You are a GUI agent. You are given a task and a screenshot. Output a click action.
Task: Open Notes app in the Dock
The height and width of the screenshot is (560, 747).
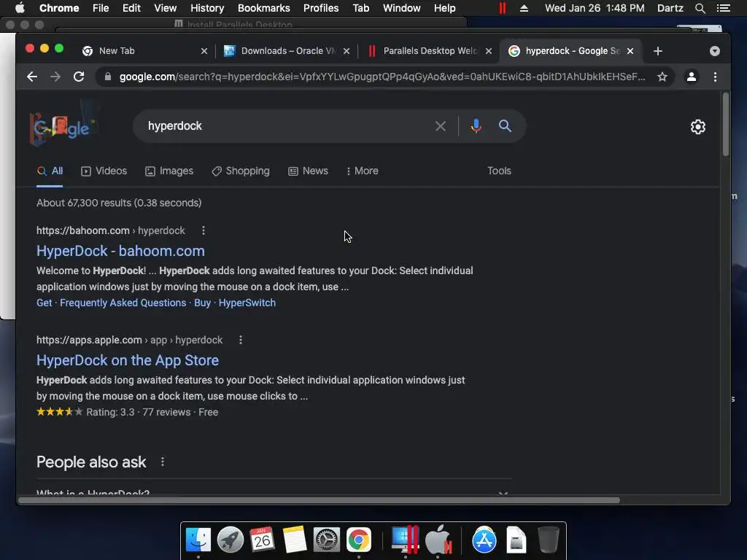[x=295, y=540]
